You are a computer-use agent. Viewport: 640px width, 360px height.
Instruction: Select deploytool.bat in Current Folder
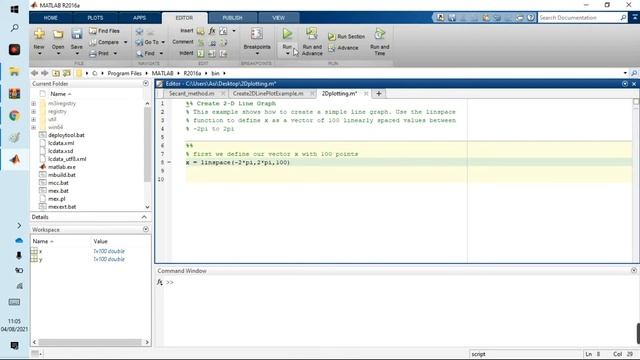pyautogui.click(x=66, y=135)
